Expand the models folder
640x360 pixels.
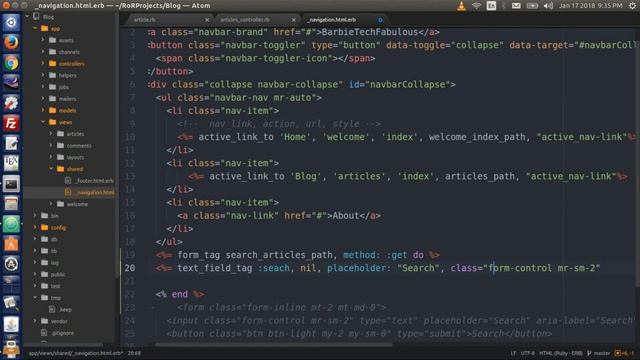coord(43,110)
